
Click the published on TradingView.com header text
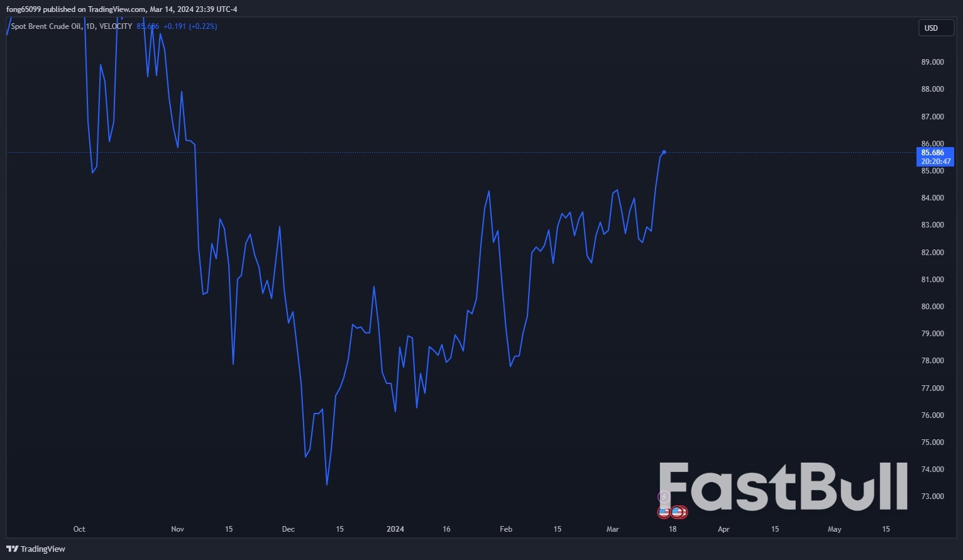[x=94, y=9]
